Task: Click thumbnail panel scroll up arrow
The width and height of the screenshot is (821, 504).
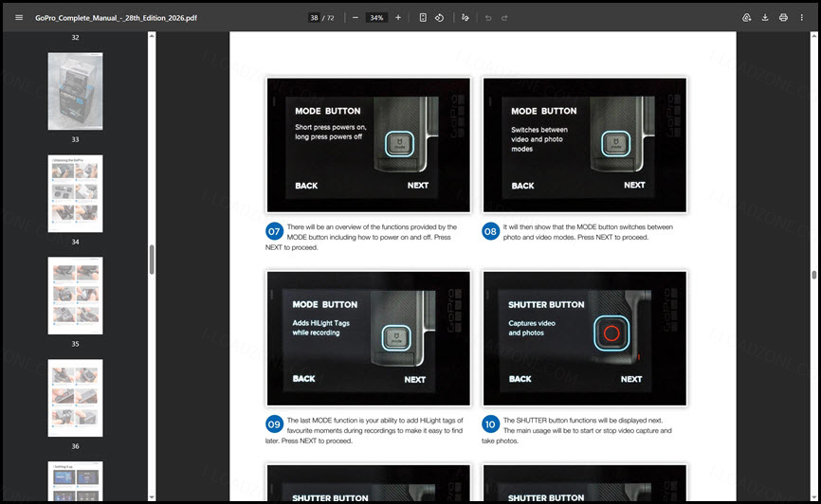Action: click(x=152, y=36)
